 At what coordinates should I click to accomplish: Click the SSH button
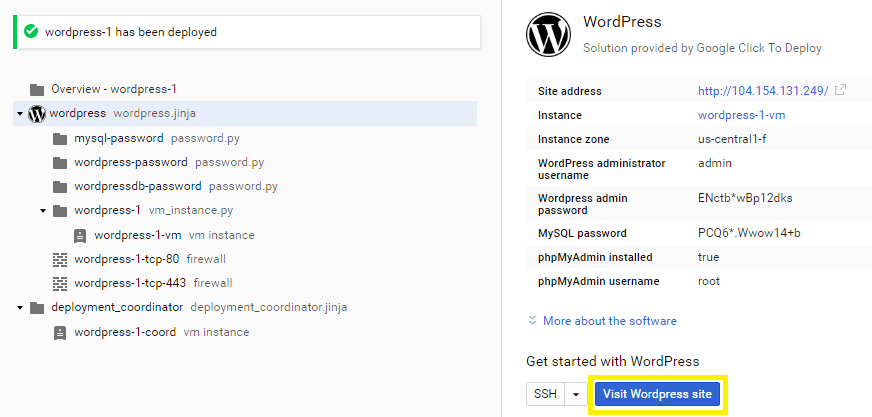point(546,394)
